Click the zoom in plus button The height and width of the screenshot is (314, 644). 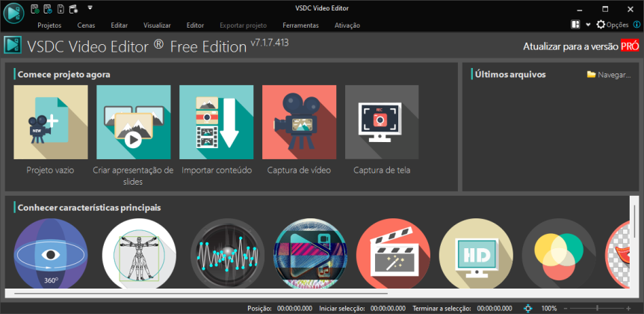(628, 308)
